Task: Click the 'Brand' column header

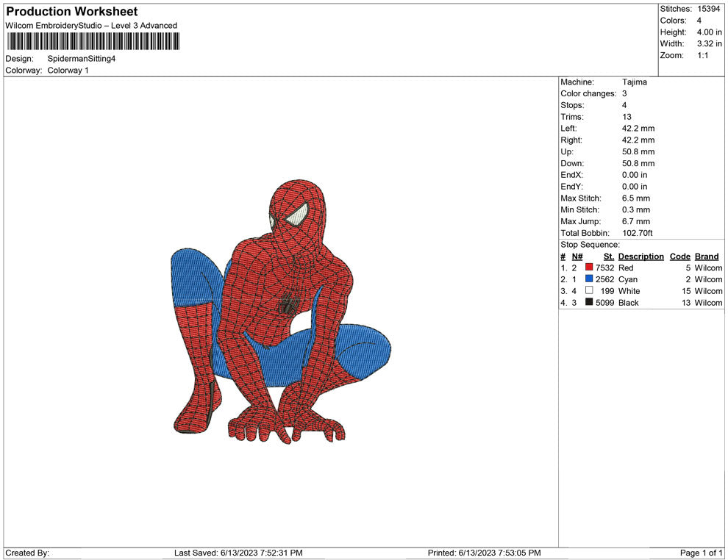Action: tap(707, 256)
